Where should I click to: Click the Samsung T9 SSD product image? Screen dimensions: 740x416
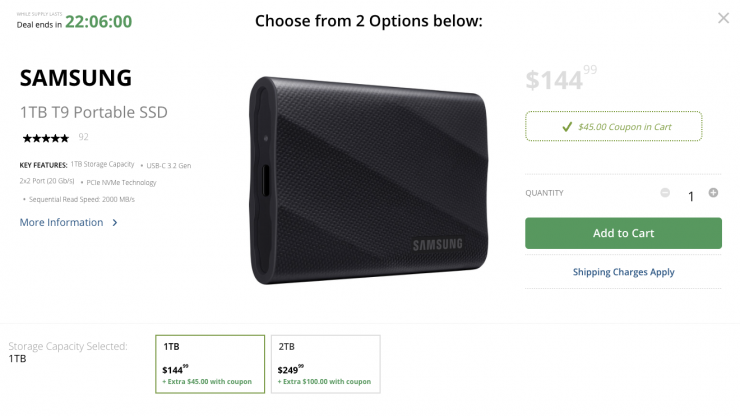pyautogui.click(x=367, y=178)
